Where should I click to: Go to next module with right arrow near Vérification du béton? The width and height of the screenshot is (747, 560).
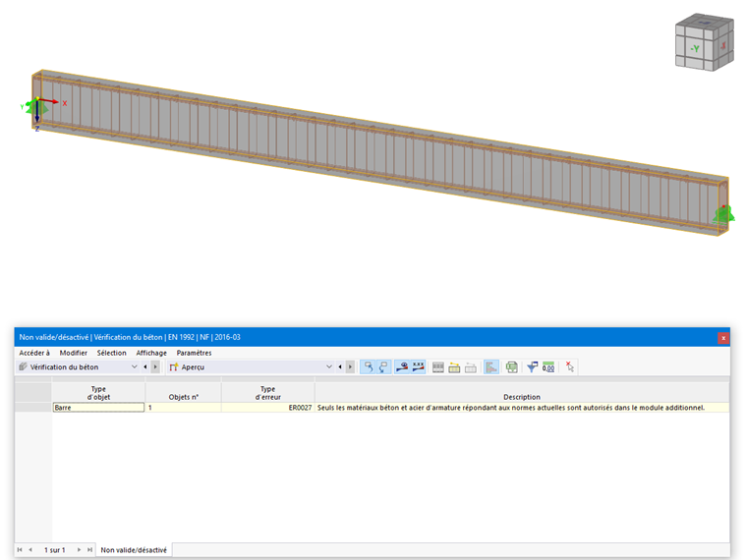pos(155,366)
